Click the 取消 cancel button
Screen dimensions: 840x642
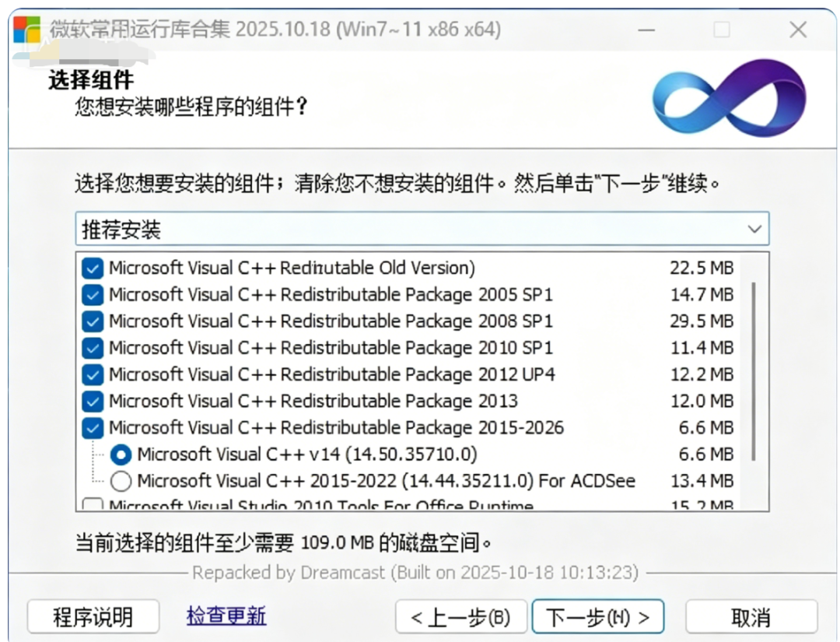[751, 617]
